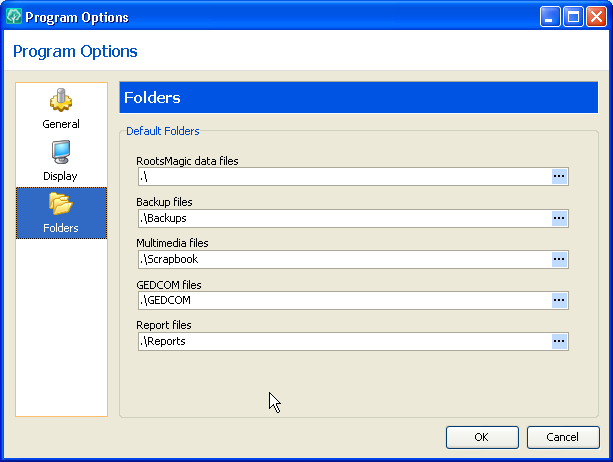The height and width of the screenshot is (462, 613).
Task: Click the 'RootsMagic data files' label
Action: pyautogui.click(x=187, y=161)
